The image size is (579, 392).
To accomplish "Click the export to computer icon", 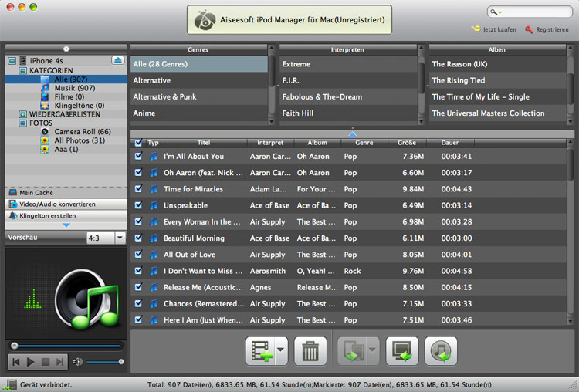I will click(x=402, y=350).
